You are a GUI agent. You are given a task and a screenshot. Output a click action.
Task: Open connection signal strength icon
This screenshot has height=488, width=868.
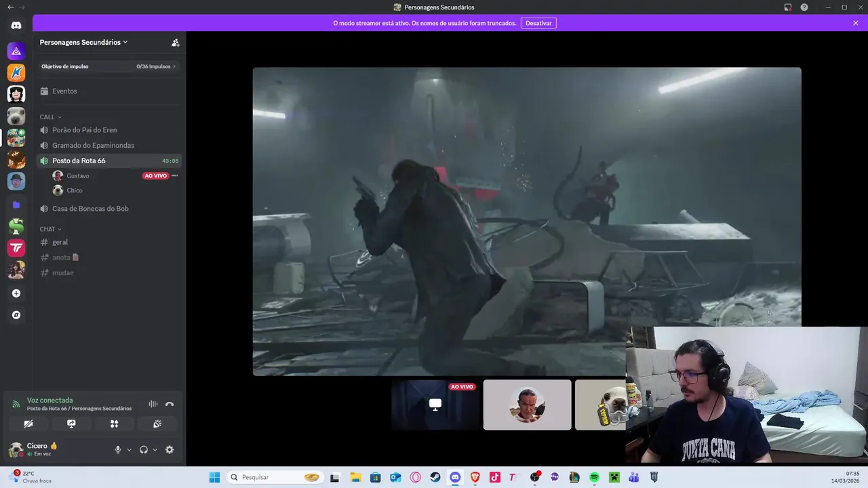point(16,404)
